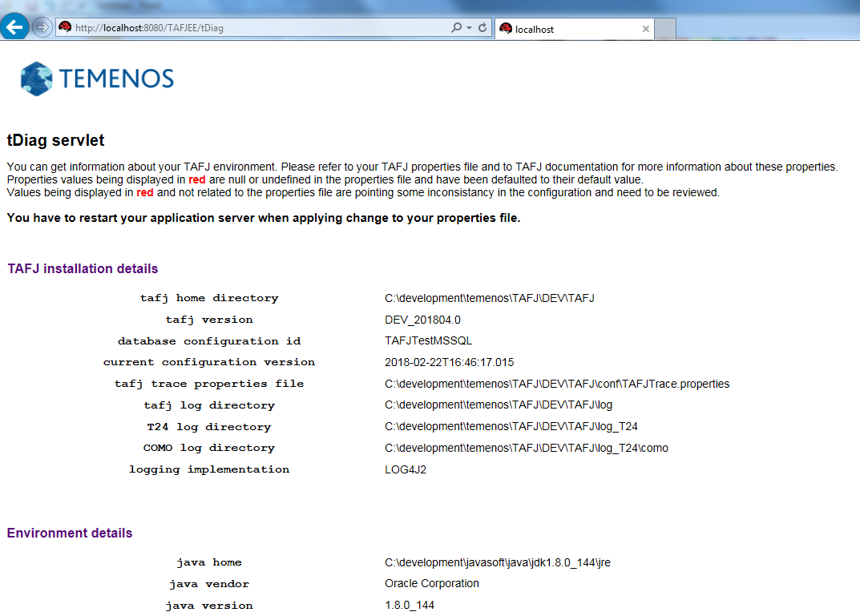This screenshot has height=616, width=860.
Task: Click the 'tafj trace properties file' label
Action: click(209, 384)
